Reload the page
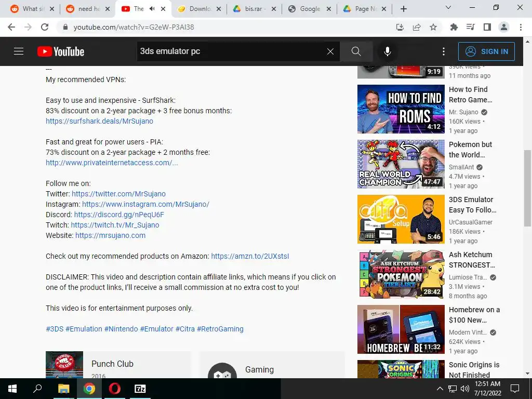The image size is (532, 399). [45, 27]
